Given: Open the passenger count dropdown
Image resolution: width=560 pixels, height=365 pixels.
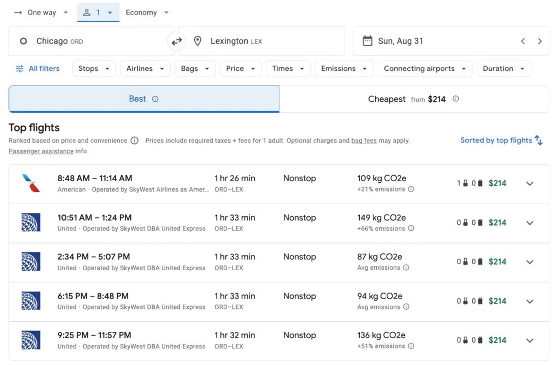Looking at the screenshot, I should pyautogui.click(x=98, y=12).
